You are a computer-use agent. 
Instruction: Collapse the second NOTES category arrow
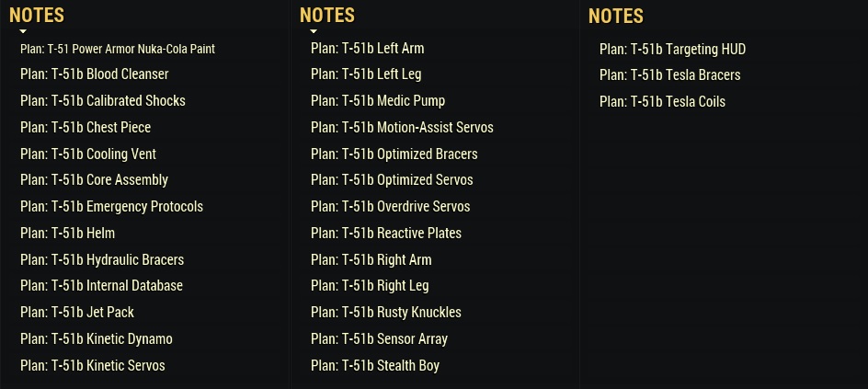[x=314, y=31]
